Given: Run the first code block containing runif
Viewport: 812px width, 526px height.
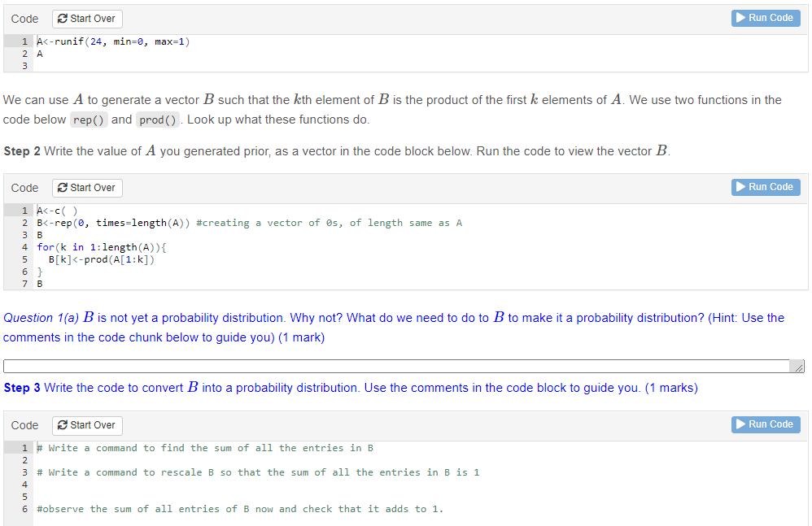Looking at the screenshot, I should (765, 18).
